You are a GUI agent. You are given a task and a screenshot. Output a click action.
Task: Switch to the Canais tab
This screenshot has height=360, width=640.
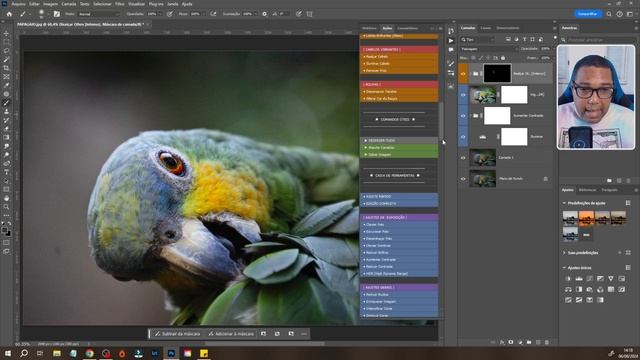point(486,28)
